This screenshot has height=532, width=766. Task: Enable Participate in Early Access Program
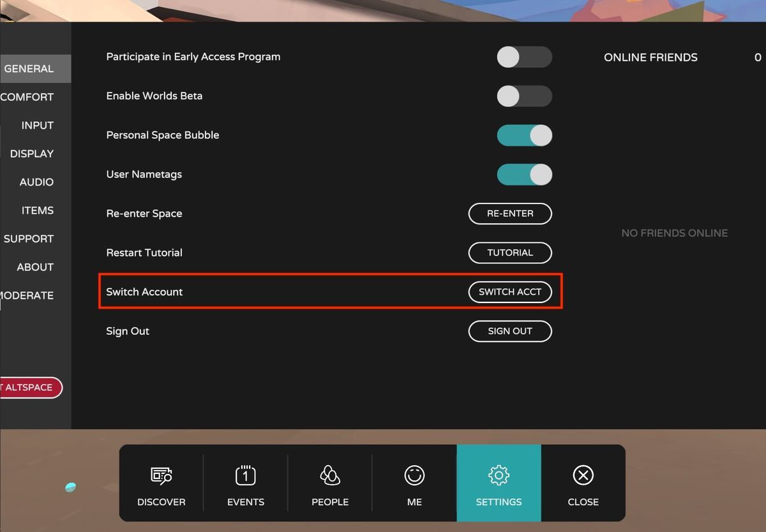tap(523, 57)
